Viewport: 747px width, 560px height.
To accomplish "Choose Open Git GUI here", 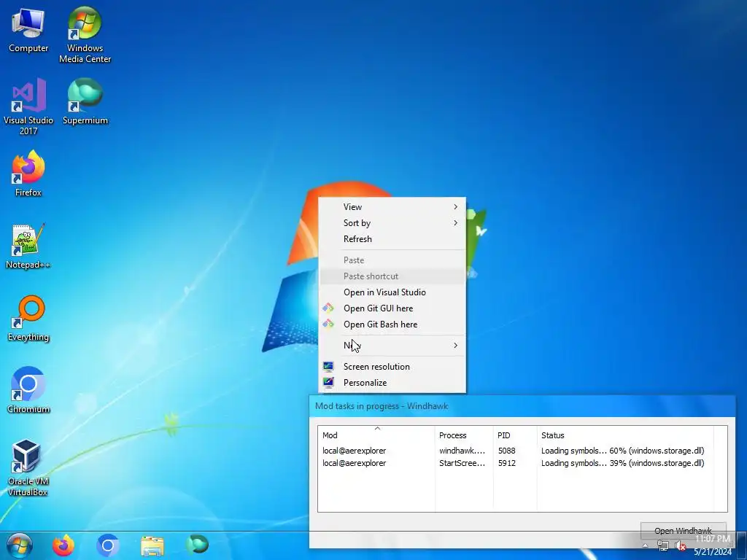I will click(x=392, y=308).
